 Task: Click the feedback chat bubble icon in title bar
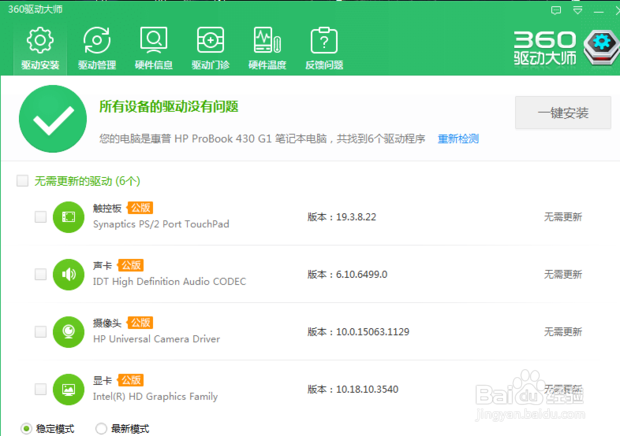556,10
